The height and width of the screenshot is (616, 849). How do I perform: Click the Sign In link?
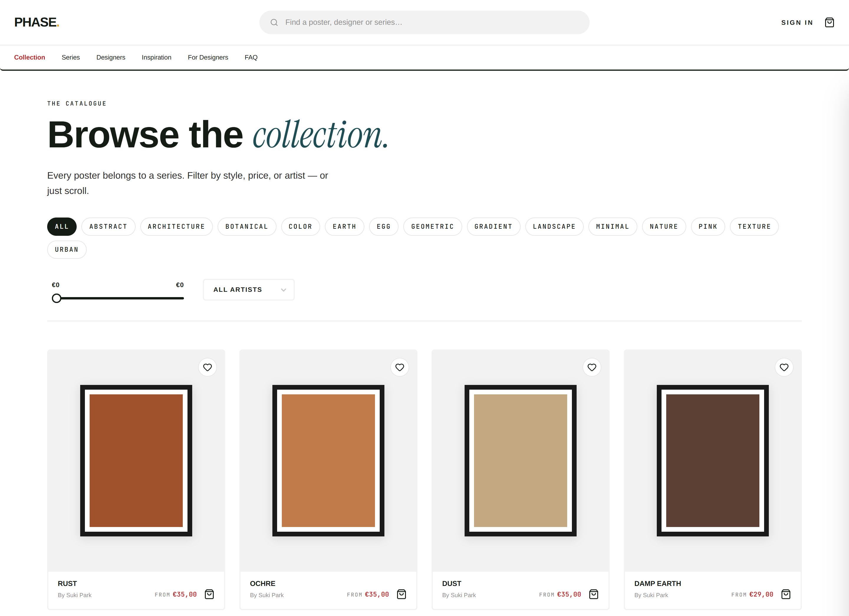(797, 22)
